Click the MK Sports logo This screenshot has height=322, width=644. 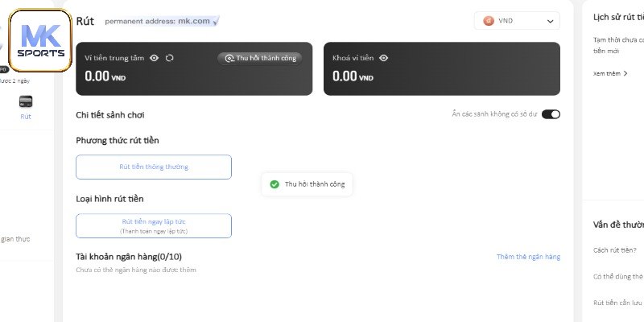click(x=40, y=41)
